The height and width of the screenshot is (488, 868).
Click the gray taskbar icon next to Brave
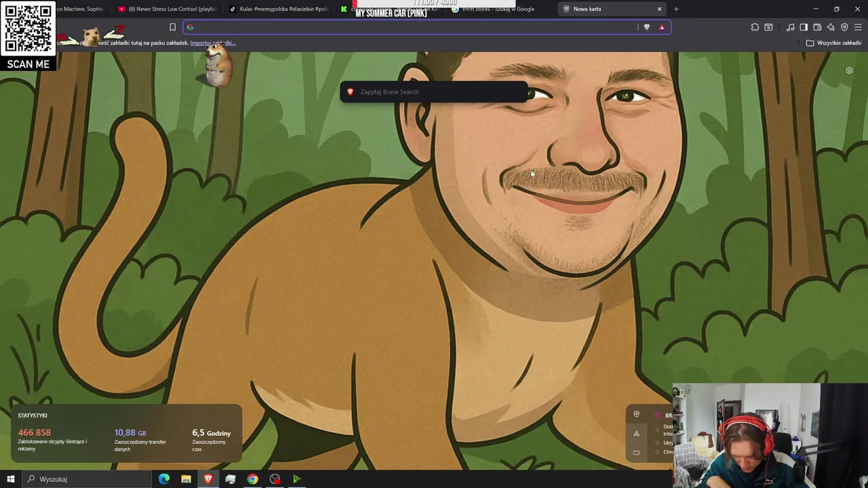231,479
